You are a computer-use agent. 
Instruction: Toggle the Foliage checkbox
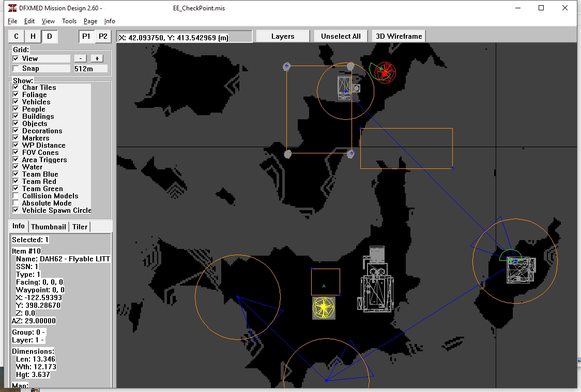[16, 95]
